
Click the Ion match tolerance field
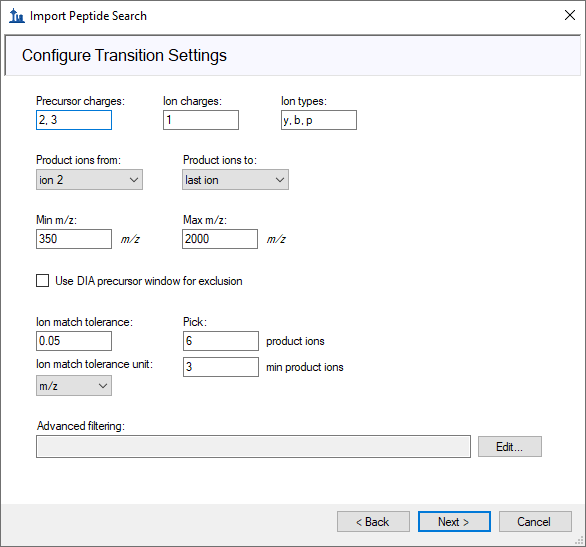coord(74,341)
